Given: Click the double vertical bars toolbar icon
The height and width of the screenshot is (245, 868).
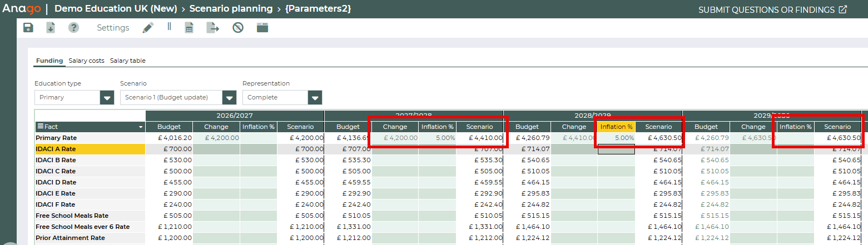Looking at the screenshot, I should [x=169, y=27].
